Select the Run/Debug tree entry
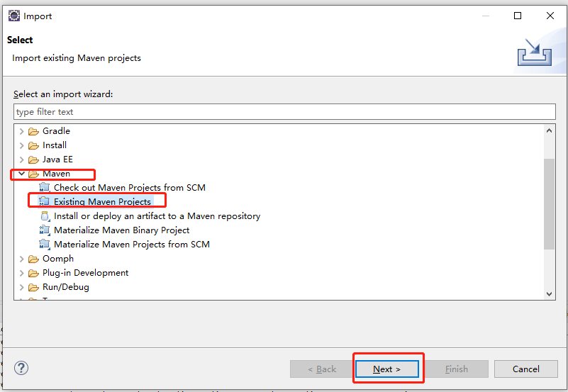Image resolution: width=568 pixels, height=392 pixels. point(65,287)
